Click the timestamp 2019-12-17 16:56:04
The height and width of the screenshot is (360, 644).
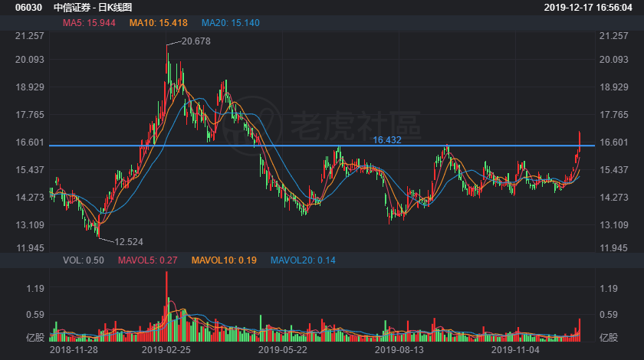point(588,8)
